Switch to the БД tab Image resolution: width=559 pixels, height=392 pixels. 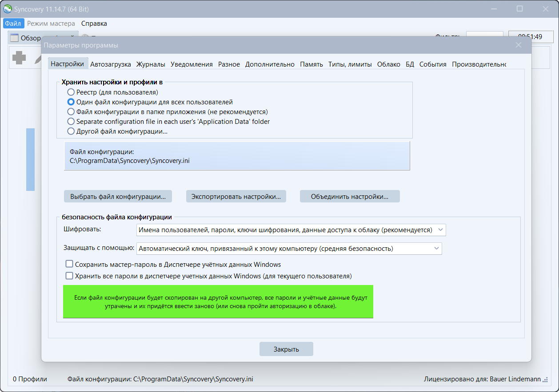(410, 64)
